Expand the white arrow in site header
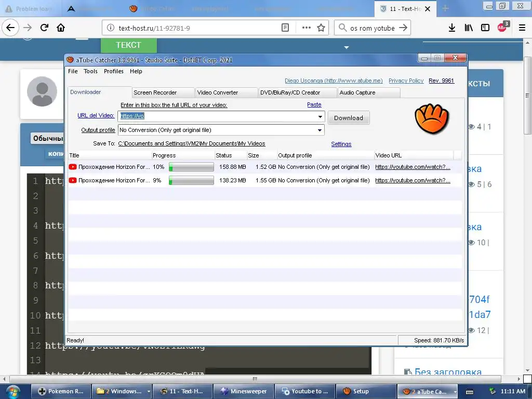532x399 pixels. click(347, 47)
